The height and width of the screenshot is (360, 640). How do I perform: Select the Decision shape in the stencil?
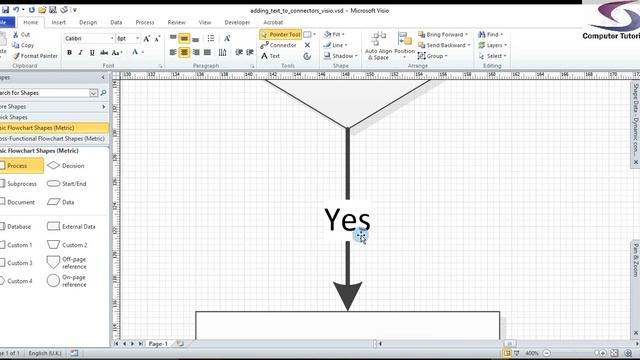65,166
